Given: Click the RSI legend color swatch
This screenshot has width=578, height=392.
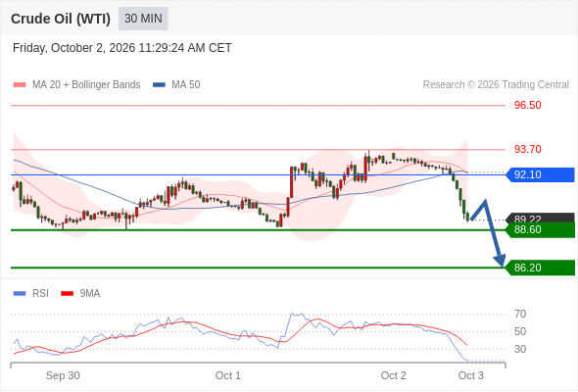Looking at the screenshot, I should pos(20,294).
